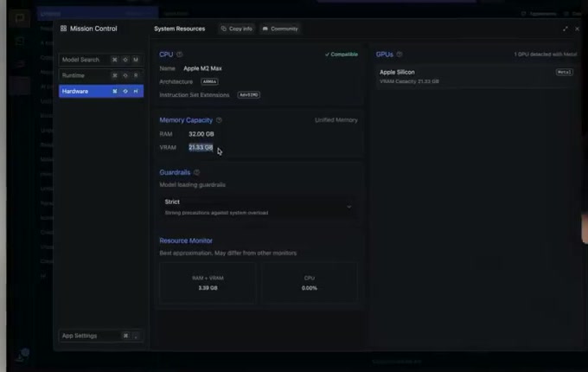Image resolution: width=588 pixels, height=372 pixels.
Task: Click the RAM + VRAM usage card
Action: (208, 283)
